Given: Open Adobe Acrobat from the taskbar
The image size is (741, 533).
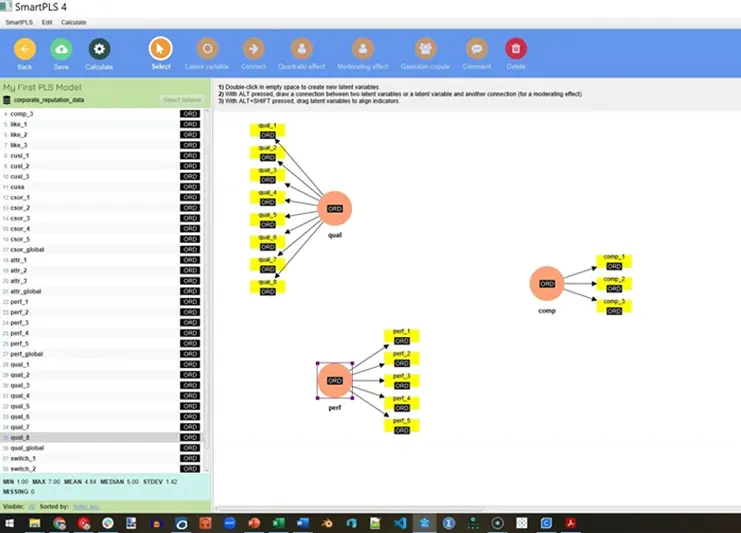Looking at the screenshot, I should click(x=571, y=523).
